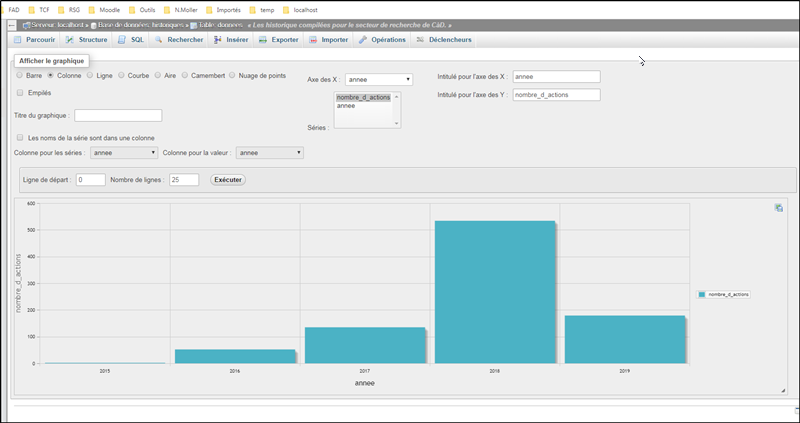Click the Insérer tab icon

coord(218,40)
